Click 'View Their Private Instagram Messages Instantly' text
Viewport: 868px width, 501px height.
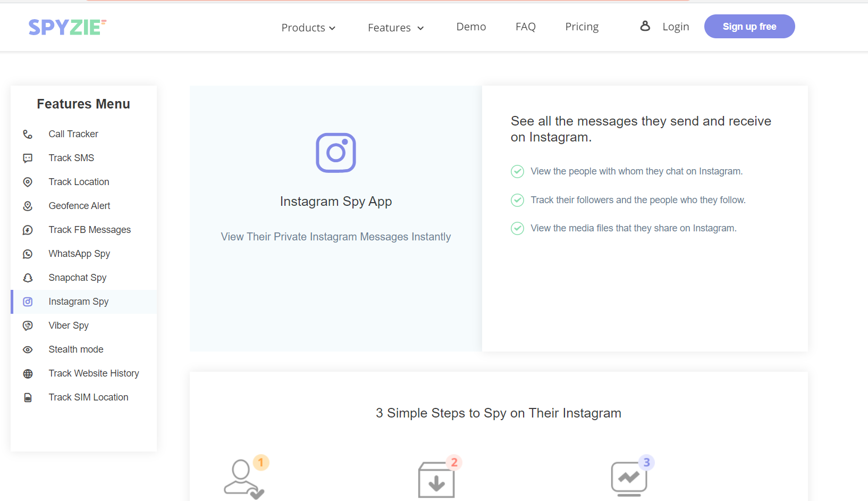[336, 237]
